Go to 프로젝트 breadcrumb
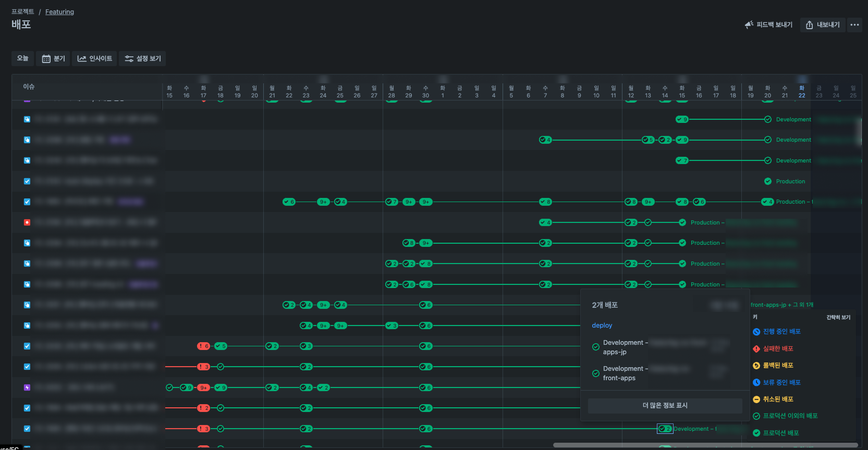The width and height of the screenshot is (868, 450). click(x=23, y=11)
